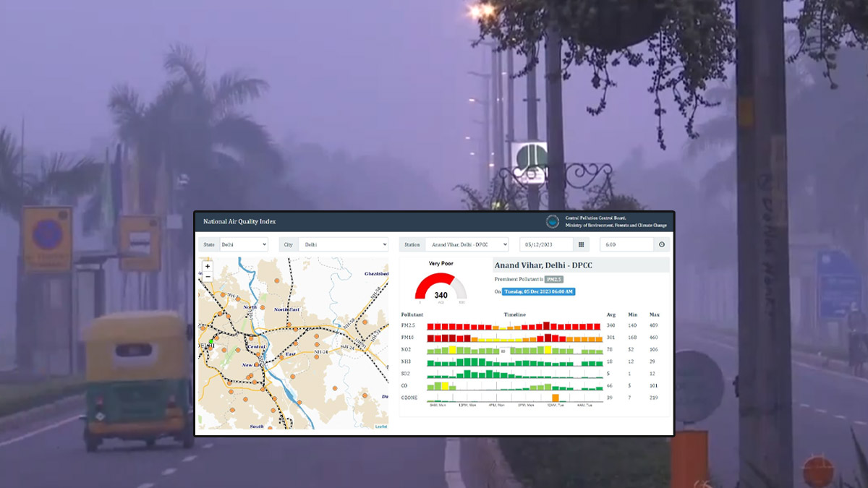Open the clock time picker icon
Screen dimensions: 868x488
point(661,244)
